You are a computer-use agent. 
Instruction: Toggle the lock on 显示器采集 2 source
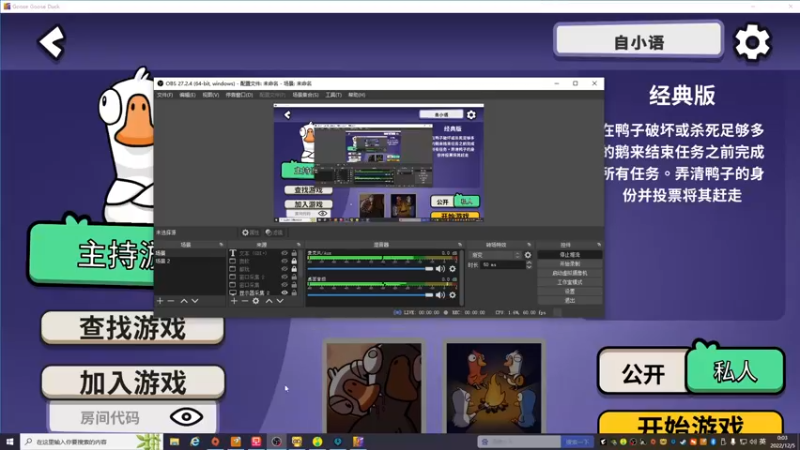294,293
